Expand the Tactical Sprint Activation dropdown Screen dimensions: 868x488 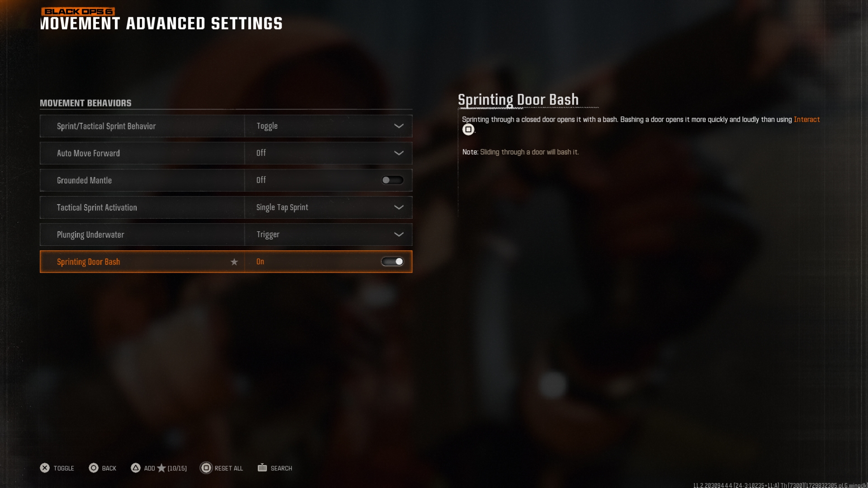tap(399, 207)
